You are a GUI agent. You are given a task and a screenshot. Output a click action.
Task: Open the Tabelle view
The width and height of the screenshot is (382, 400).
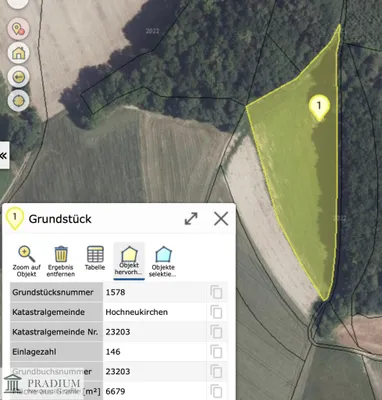(x=95, y=254)
